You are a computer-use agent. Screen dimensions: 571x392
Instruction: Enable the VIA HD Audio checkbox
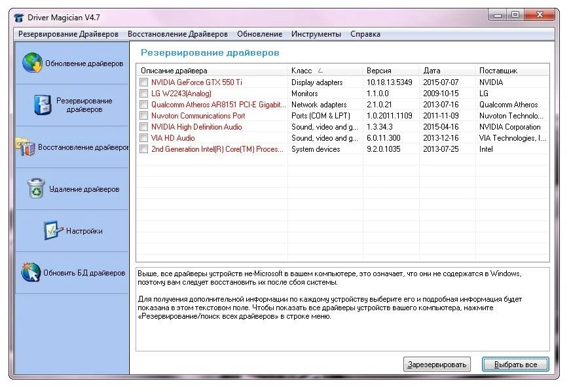[x=144, y=138]
